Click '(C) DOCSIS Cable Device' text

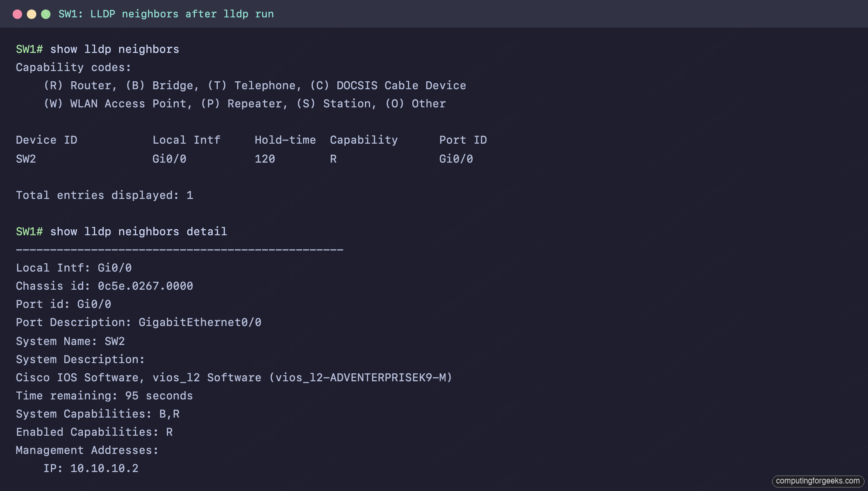coord(388,86)
